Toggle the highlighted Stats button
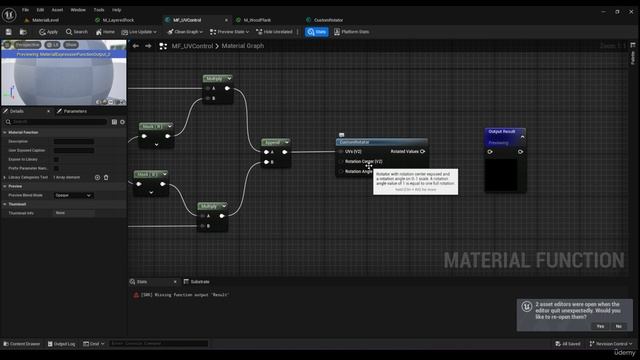640x360 pixels. 317,32
